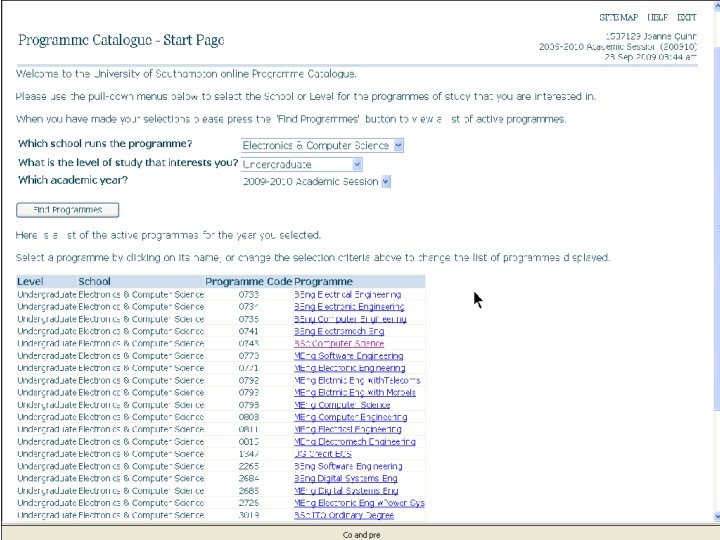Open MEng Elctrnic Eng with Mobile link
The image size is (720, 540).
(x=354, y=393)
